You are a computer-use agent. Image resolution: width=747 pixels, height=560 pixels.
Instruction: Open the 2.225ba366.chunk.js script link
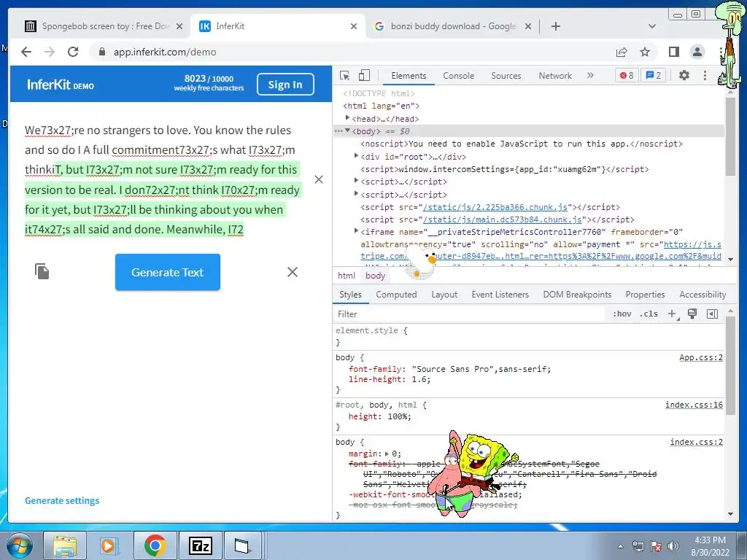pyautogui.click(x=495, y=207)
